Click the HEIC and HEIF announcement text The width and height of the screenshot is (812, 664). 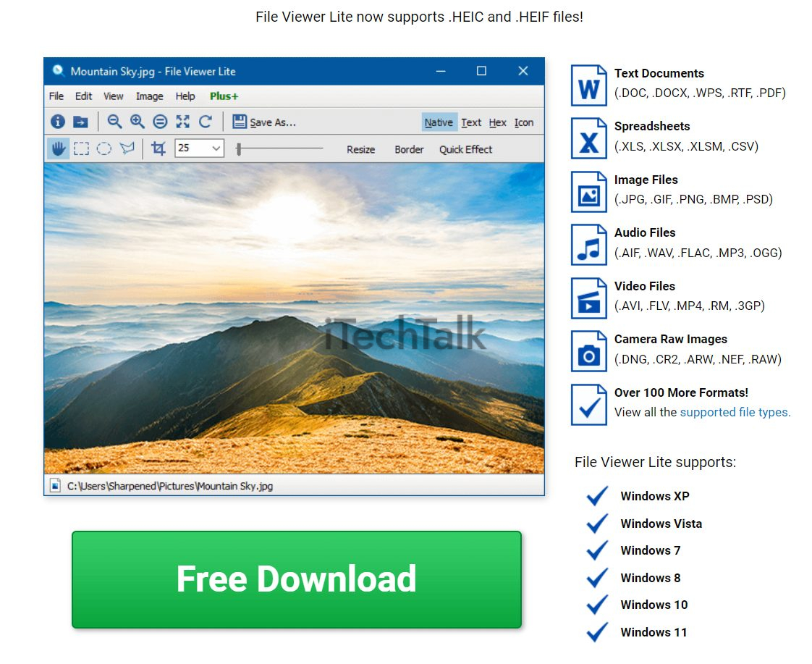pos(420,17)
